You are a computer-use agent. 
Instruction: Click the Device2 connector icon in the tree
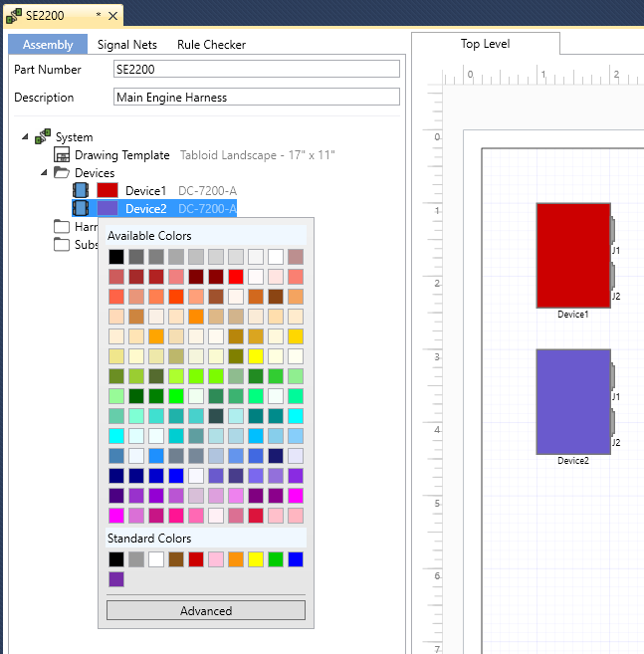tap(81, 208)
